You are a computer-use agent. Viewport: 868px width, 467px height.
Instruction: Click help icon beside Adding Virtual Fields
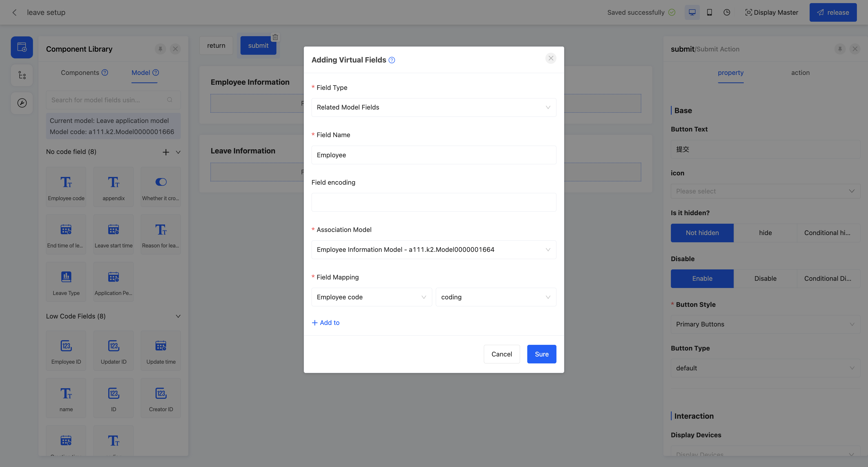392,60
